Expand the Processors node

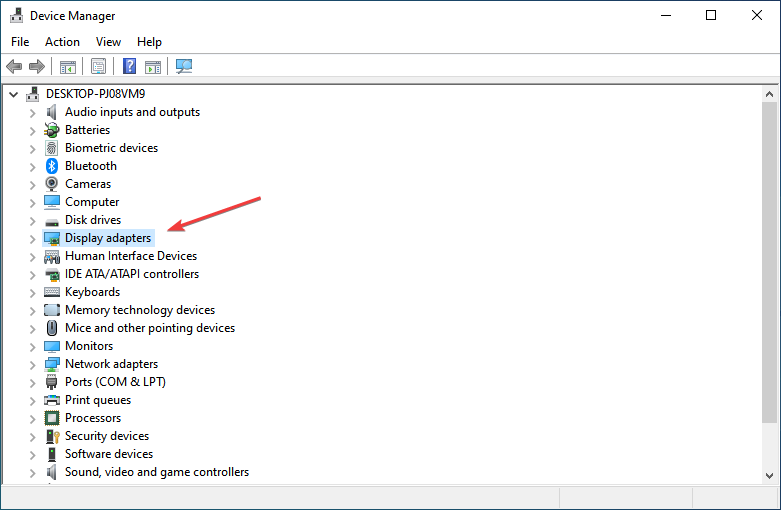point(32,419)
